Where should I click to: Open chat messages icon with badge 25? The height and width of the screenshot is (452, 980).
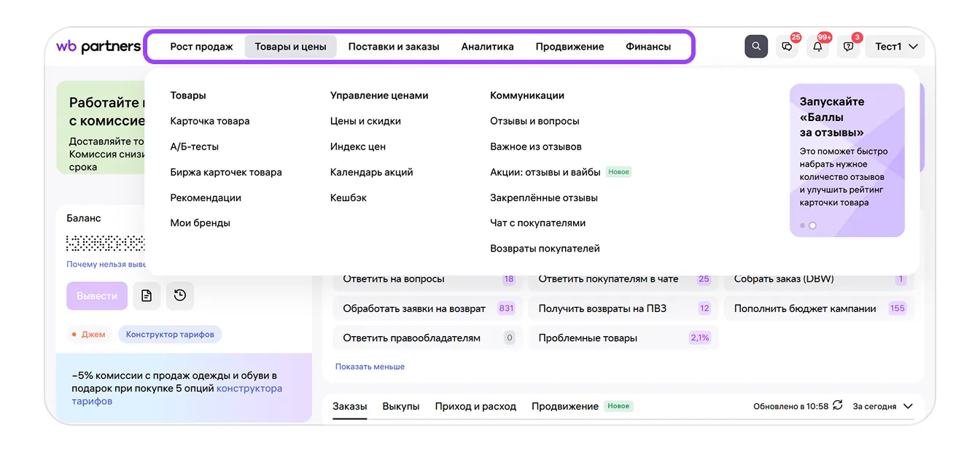point(787,47)
